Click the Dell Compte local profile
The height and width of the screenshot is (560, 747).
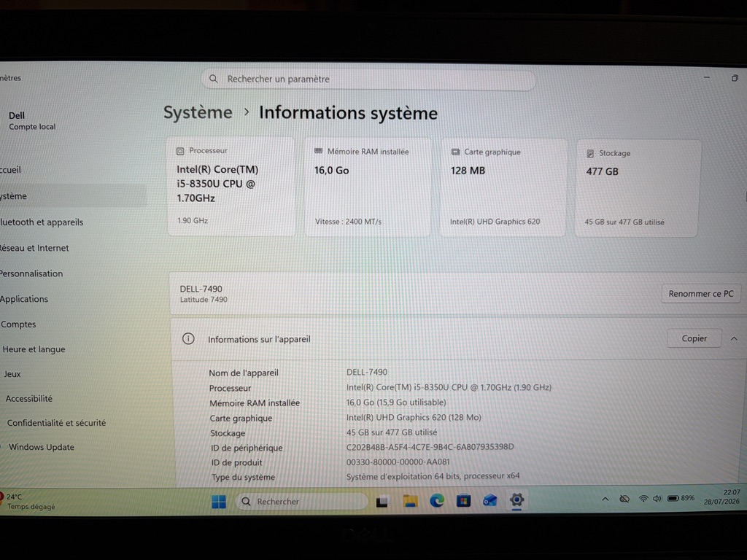coord(32,121)
